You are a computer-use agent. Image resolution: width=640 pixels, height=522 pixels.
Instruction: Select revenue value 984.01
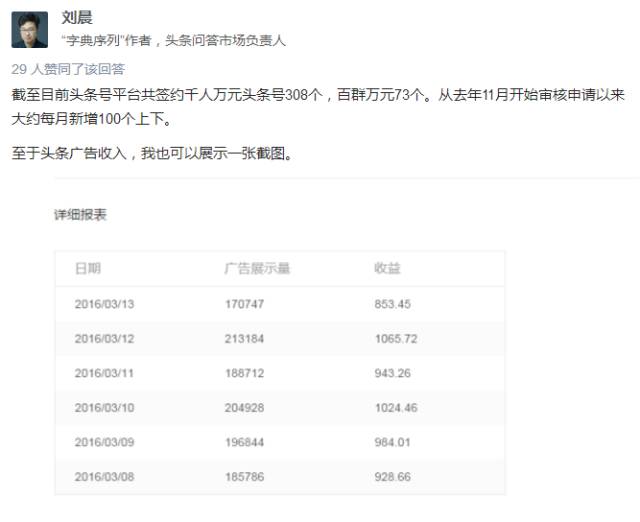[x=393, y=442]
